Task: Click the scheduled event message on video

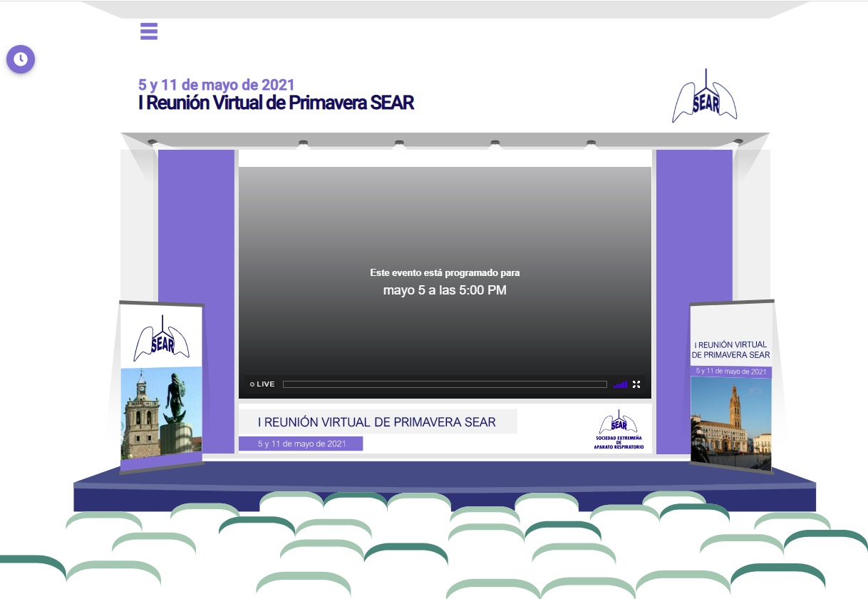Action: 445,282
